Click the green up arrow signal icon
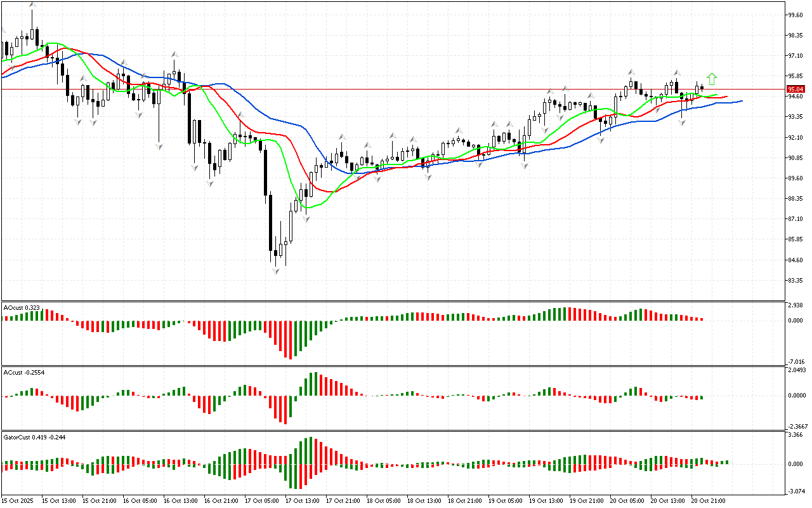The image size is (812, 508). 712,79
